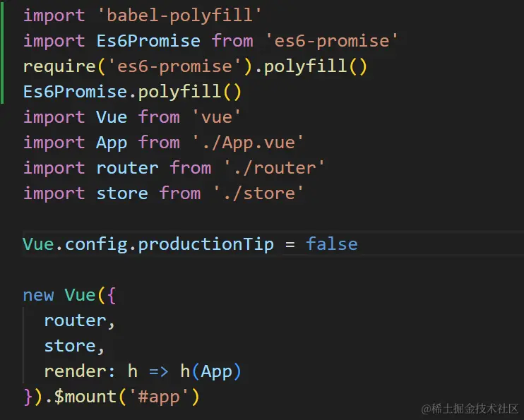524x420 pixels.
Task: Click the '#app' string
Action: coord(158,397)
